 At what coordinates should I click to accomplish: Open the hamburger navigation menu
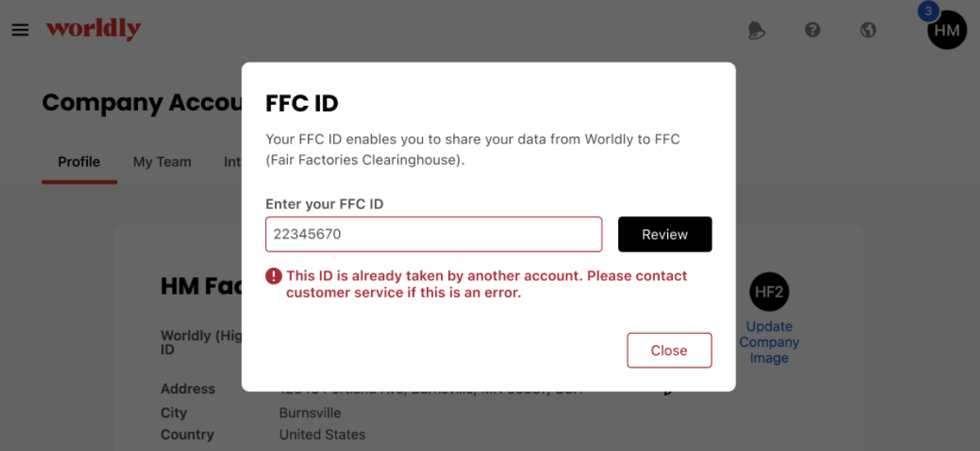(x=20, y=30)
